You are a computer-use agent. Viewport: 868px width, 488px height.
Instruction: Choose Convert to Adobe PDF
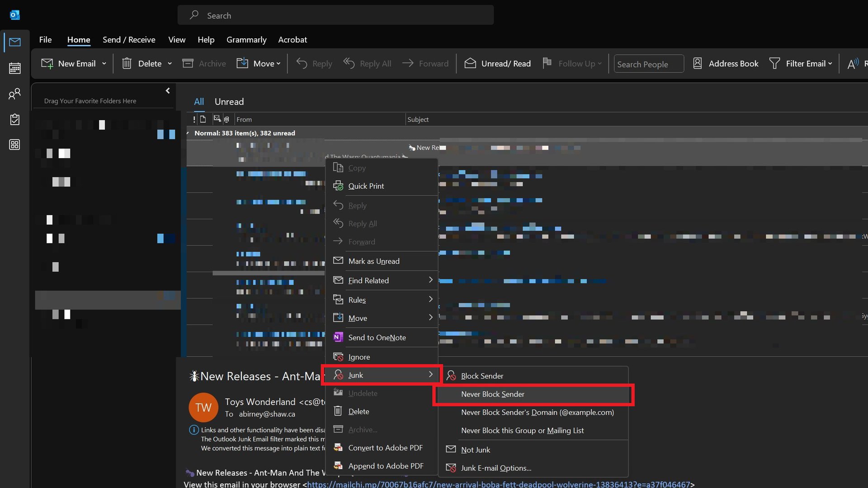(x=382, y=448)
